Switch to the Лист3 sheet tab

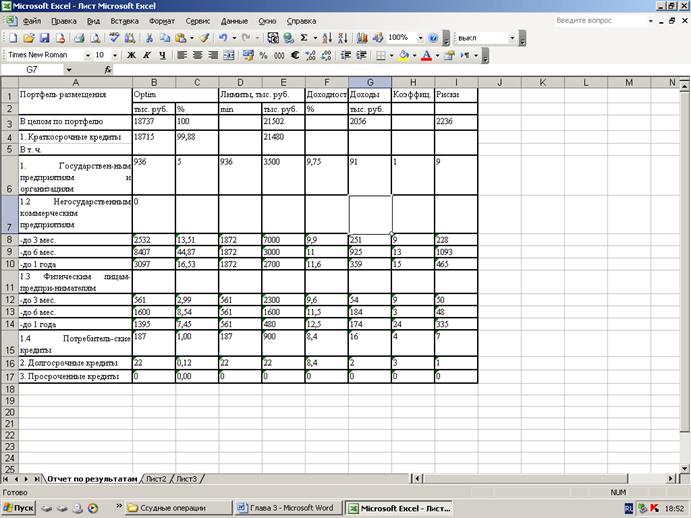187,479
